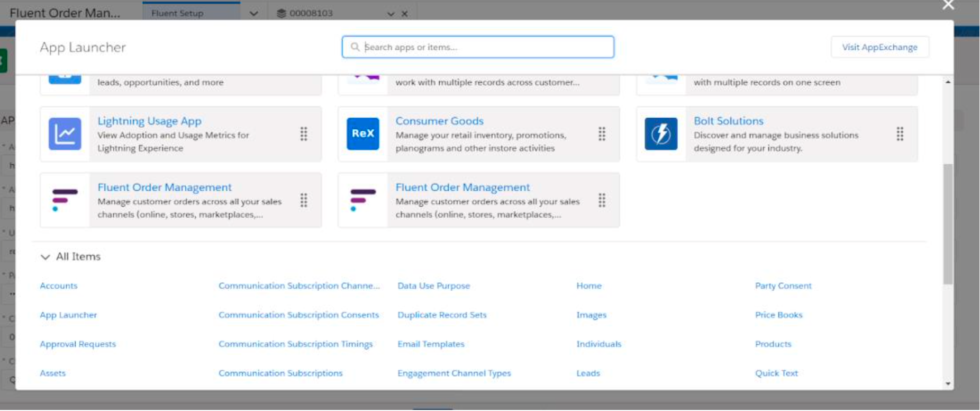Open dropdown arrow on 00008103 tab
980x411 pixels.
(391, 14)
